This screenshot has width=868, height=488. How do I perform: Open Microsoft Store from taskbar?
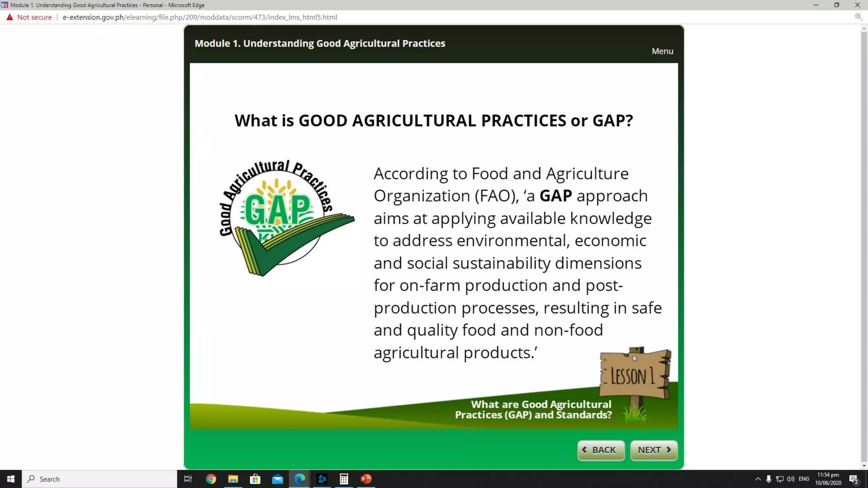tap(255, 479)
